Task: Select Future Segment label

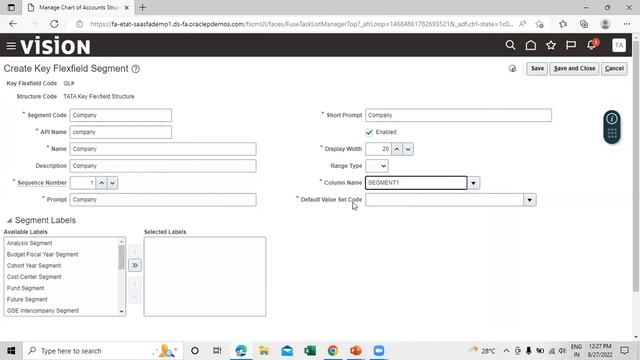Action: (27, 300)
